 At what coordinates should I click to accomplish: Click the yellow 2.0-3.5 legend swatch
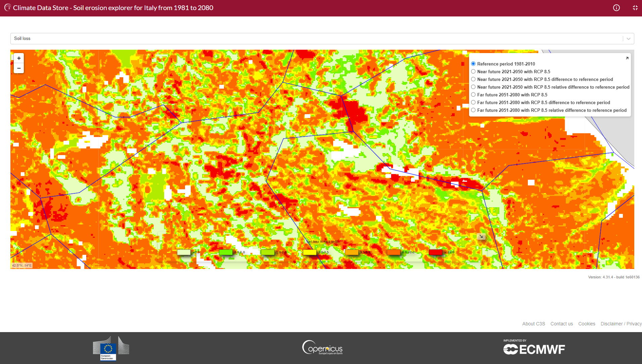click(310, 252)
